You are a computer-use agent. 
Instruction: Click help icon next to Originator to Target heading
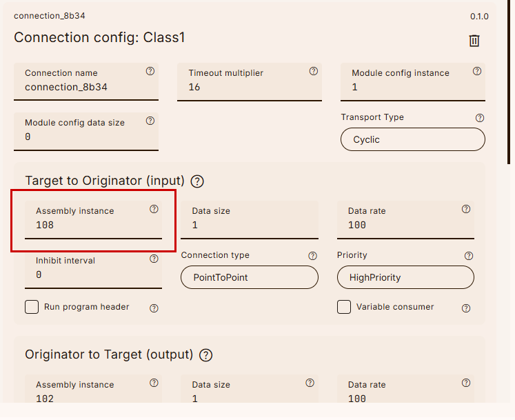(205, 355)
